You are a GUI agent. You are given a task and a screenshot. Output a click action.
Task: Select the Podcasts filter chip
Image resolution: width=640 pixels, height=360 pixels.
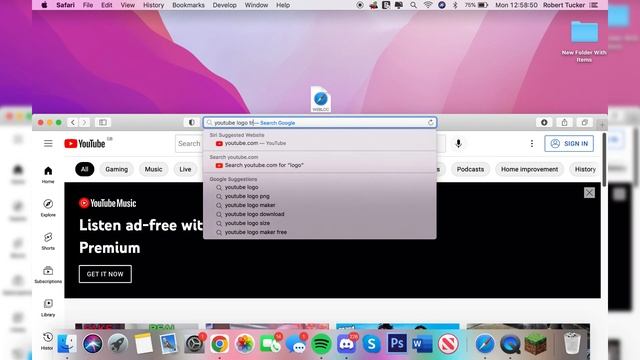point(470,169)
